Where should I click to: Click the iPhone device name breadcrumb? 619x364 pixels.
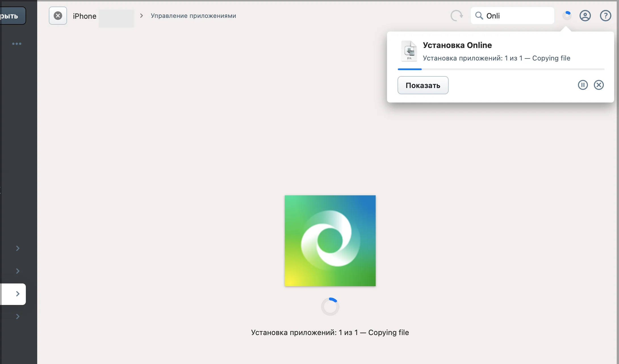(x=85, y=16)
